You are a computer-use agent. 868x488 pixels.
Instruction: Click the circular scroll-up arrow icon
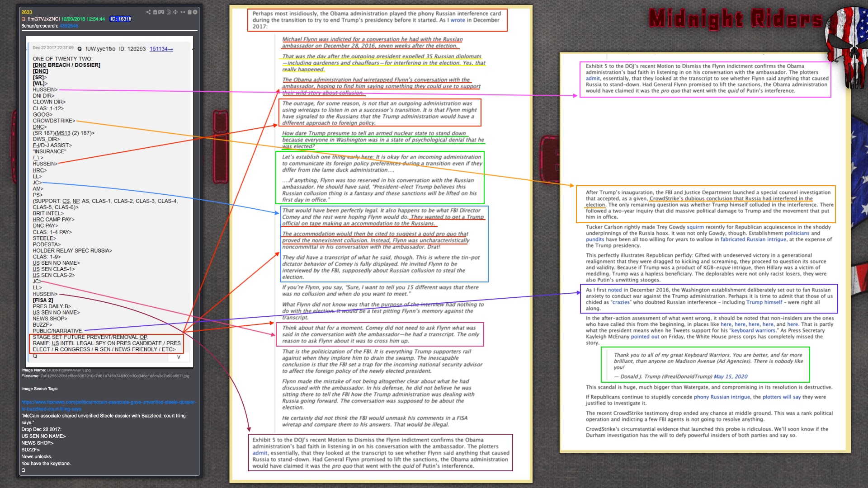pos(195,12)
